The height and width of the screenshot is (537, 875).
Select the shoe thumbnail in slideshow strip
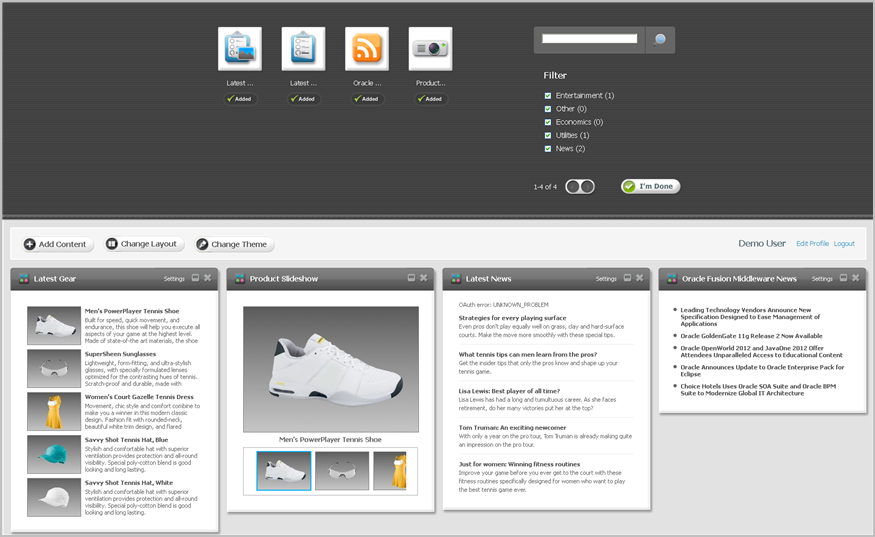point(284,471)
